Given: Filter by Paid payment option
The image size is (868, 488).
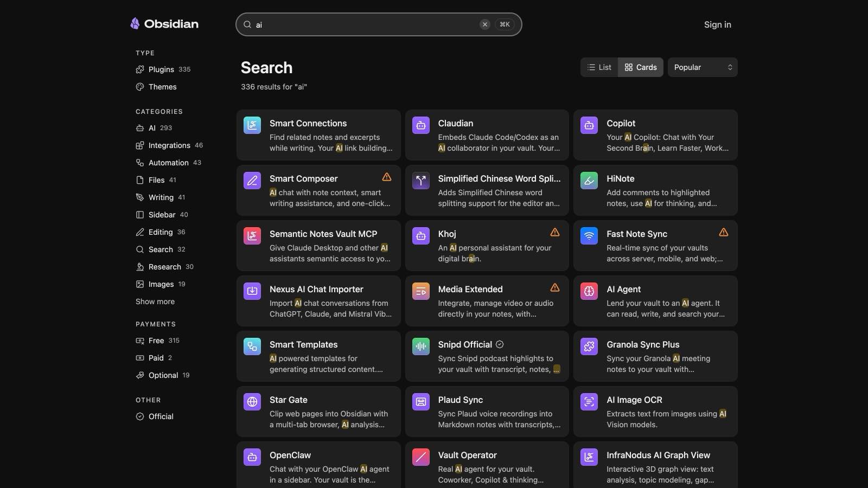Looking at the screenshot, I should point(154,358).
